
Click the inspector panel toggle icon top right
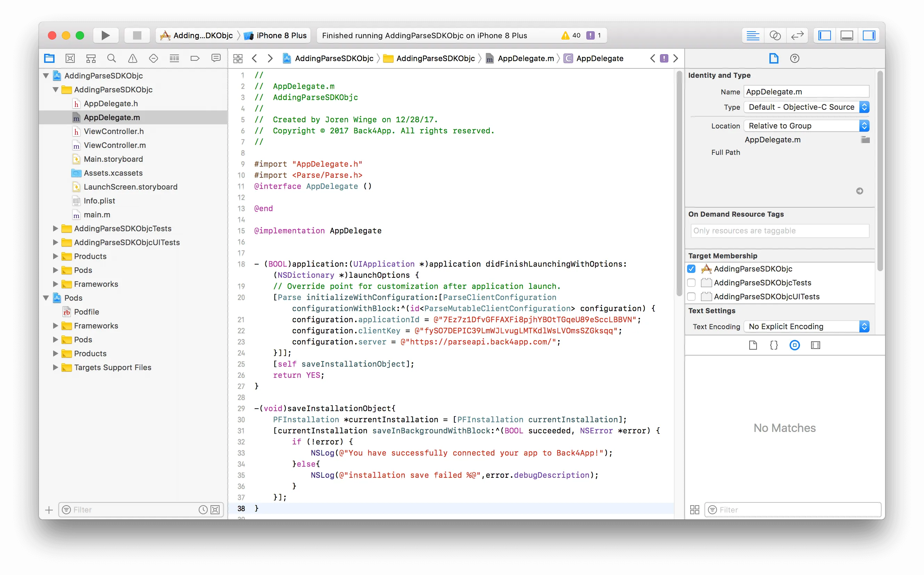point(871,35)
